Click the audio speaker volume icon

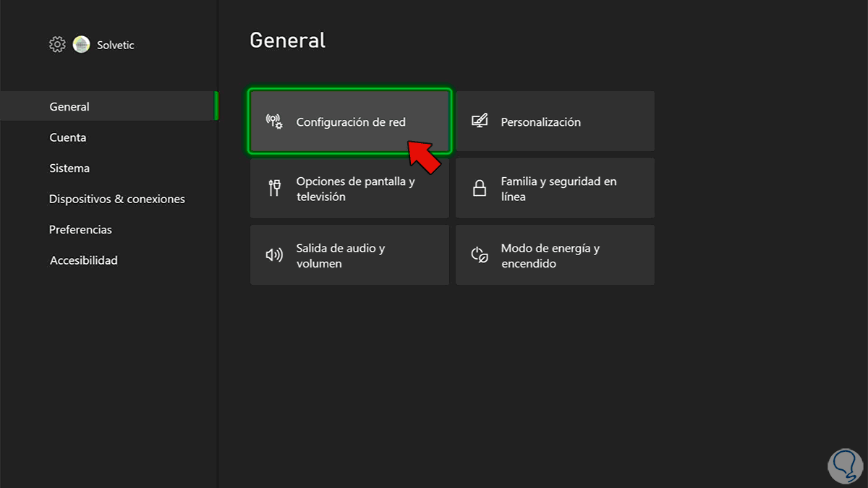274,255
